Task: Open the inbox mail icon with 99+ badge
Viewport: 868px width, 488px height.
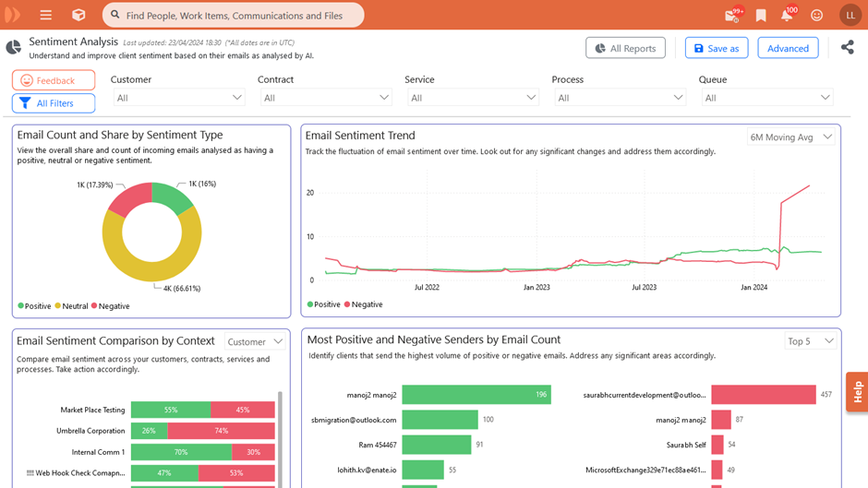Action: pyautogui.click(x=732, y=15)
